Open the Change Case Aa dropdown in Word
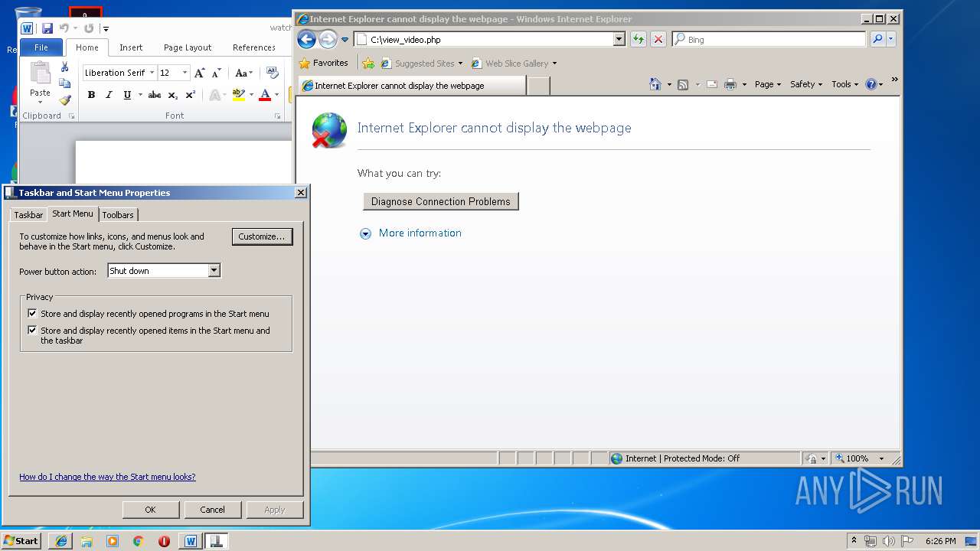 click(x=244, y=73)
